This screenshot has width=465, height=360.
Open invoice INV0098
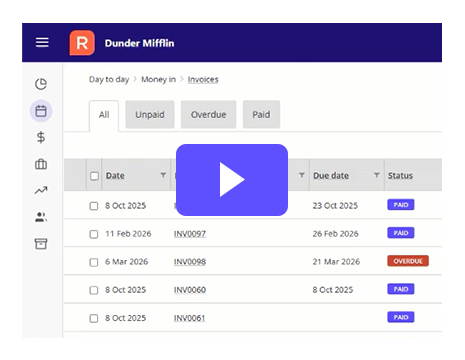tap(190, 262)
